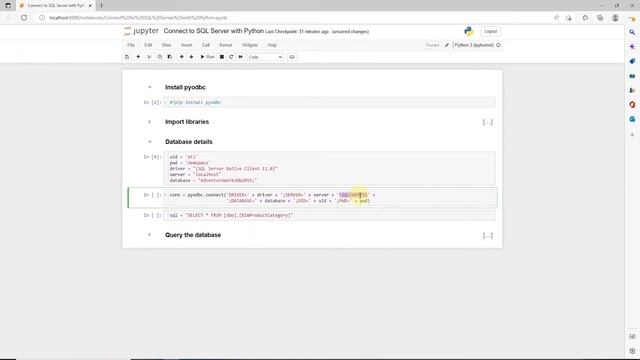Open the cell type Code dropdown
The width and height of the screenshot is (640, 360).
(x=265, y=57)
